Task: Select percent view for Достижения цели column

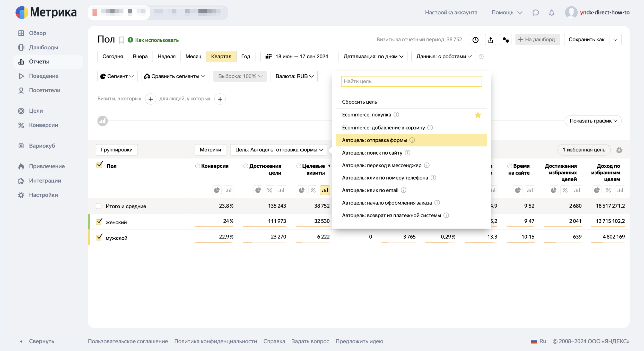Action: (x=269, y=190)
